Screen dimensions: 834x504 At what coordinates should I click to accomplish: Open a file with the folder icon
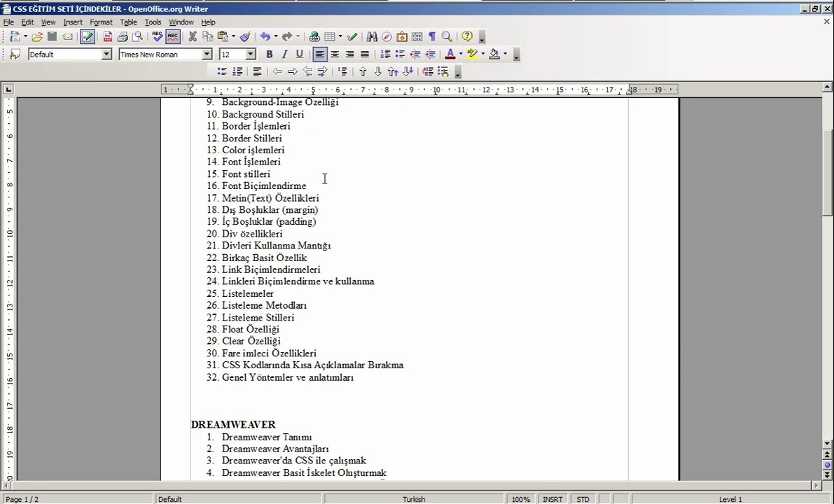(36, 36)
